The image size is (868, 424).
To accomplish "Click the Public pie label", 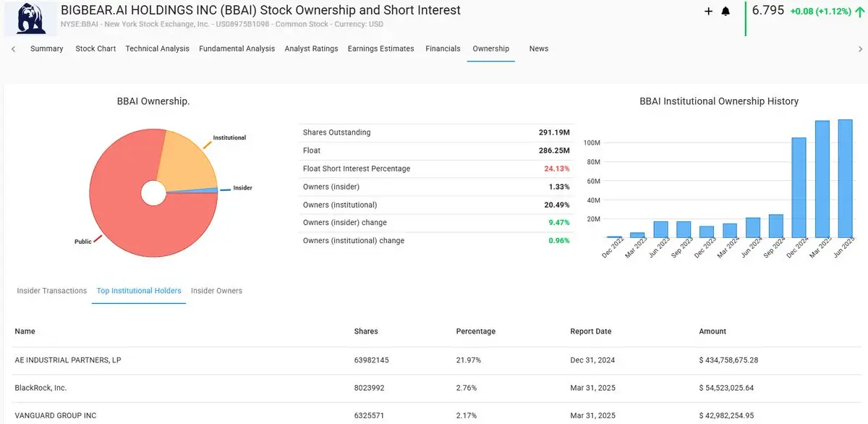I will [83, 242].
